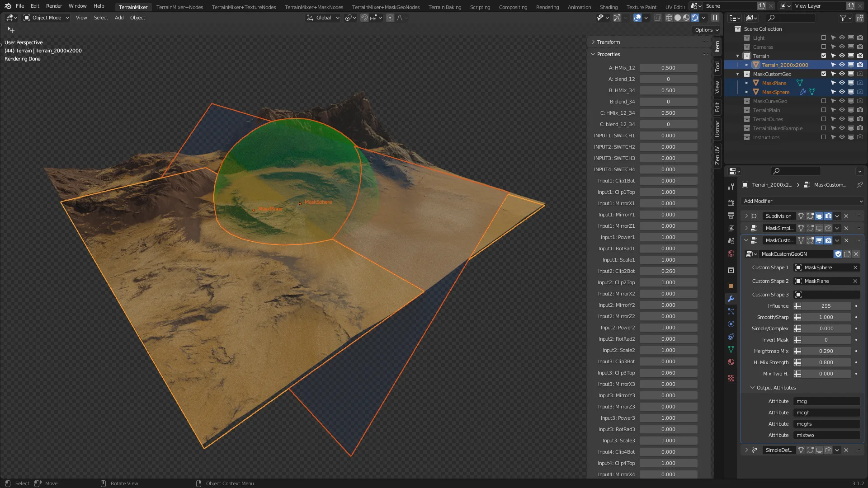Toggle MaskPlane render camera icon

point(860,83)
